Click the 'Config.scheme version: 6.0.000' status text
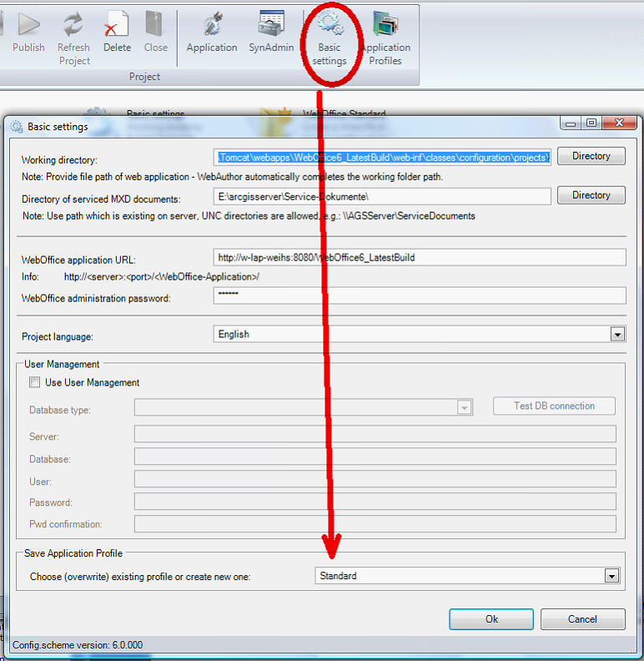 (x=78, y=645)
